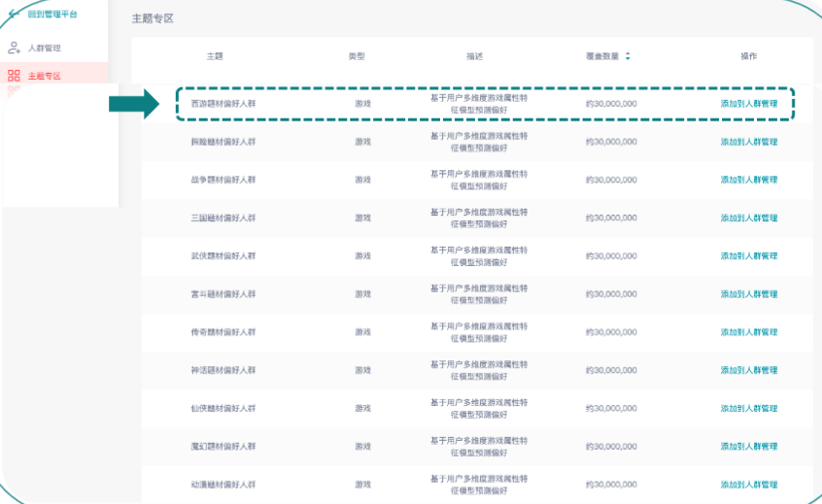
Task: Add 武侠题材偏好人群 to 人群管理
Action: (748, 256)
